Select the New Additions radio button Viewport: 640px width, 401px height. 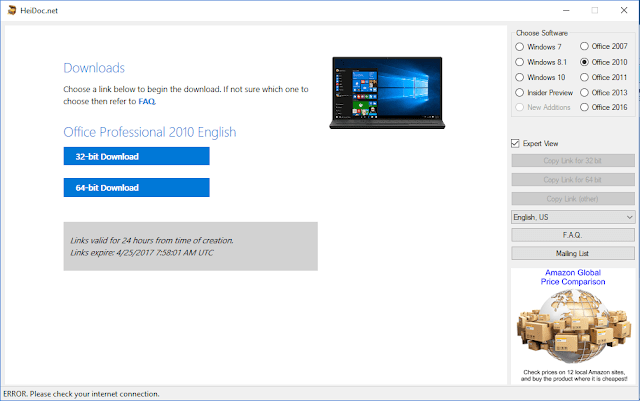tap(519, 107)
